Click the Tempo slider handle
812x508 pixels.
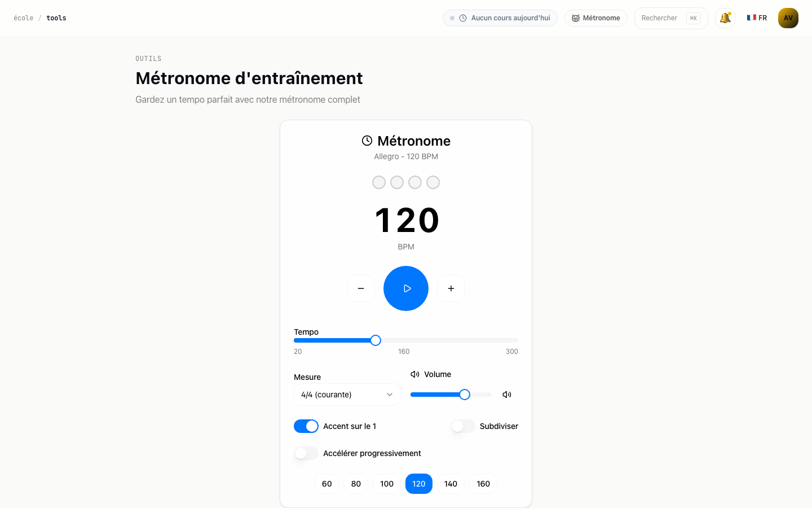click(376, 340)
